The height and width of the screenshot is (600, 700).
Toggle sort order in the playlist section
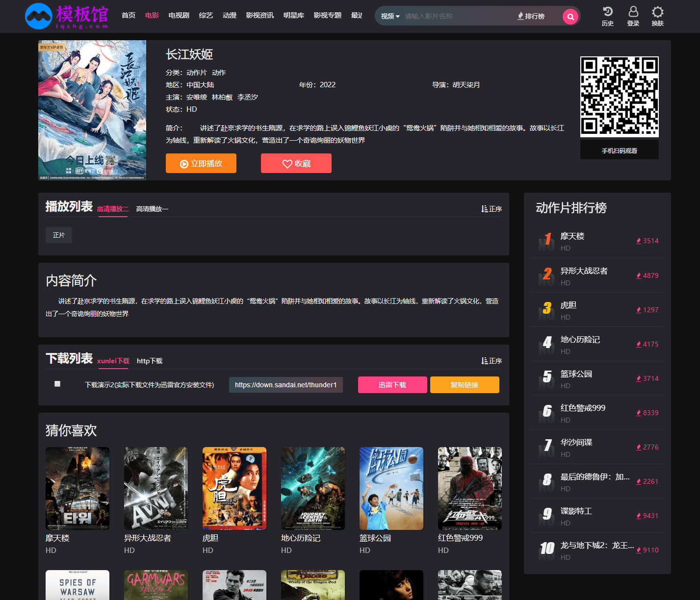click(492, 209)
